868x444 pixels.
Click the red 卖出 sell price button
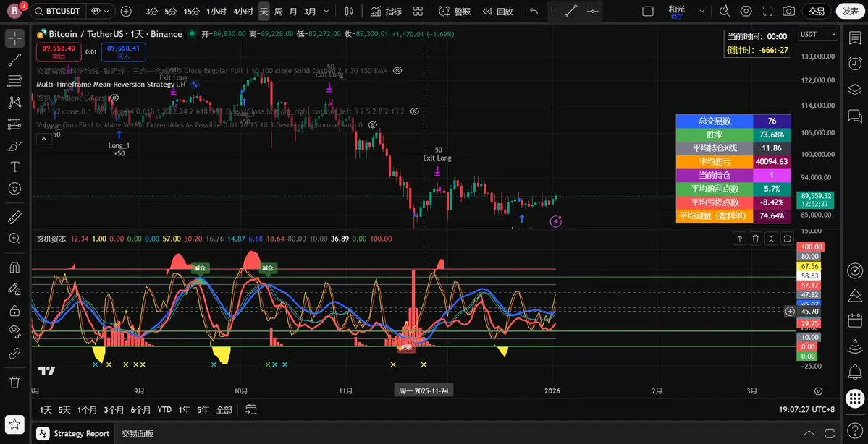[x=58, y=51]
